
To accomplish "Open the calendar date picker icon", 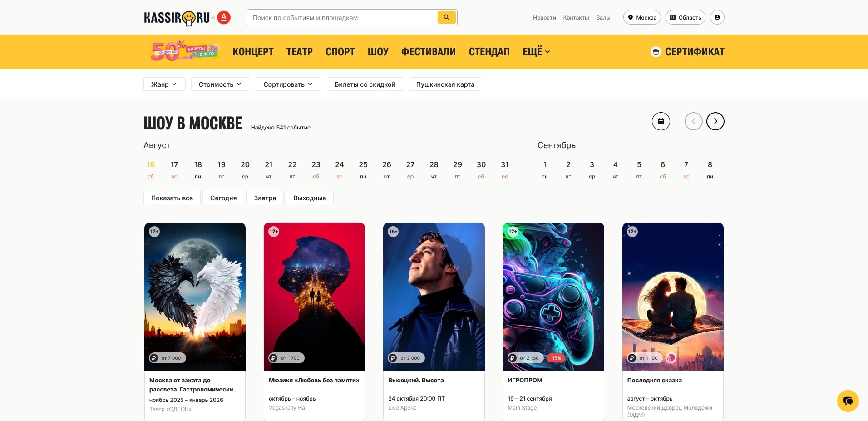I will click(x=661, y=121).
